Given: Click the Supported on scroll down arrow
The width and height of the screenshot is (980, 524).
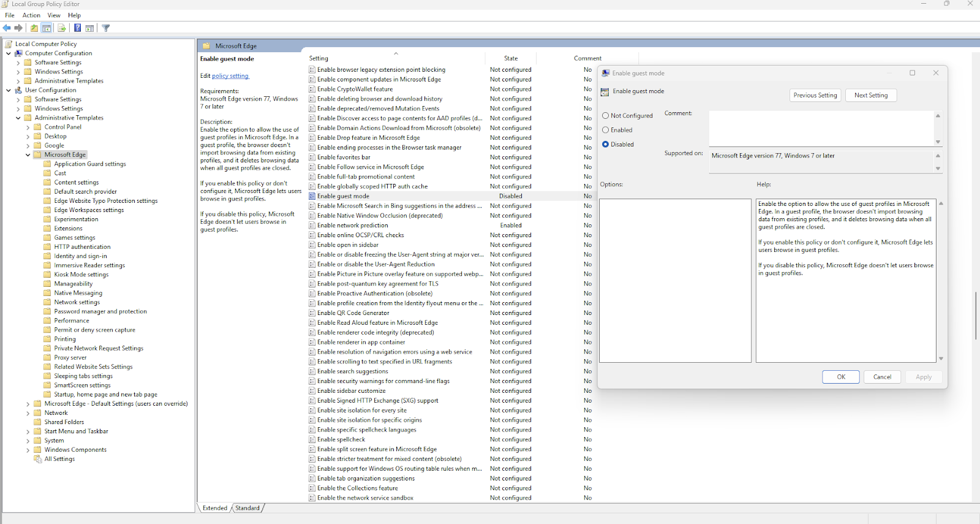Looking at the screenshot, I should (x=938, y=169).
